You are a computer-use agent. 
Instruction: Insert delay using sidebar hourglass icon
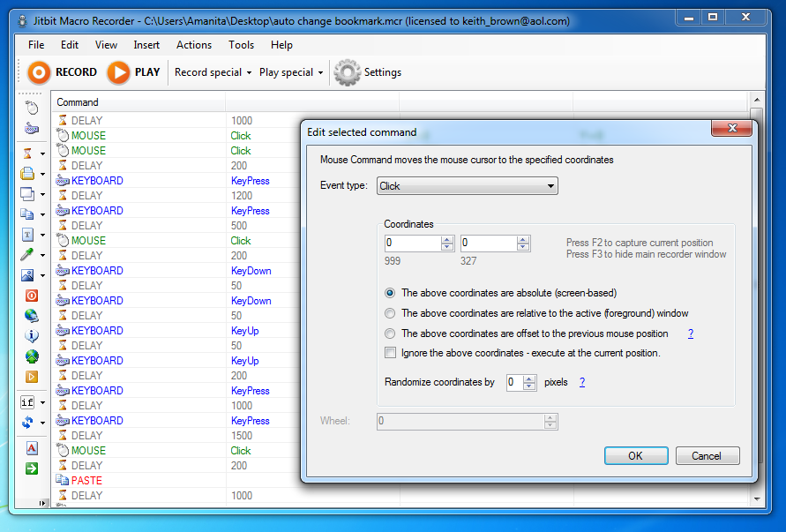[x=28, y=154]
